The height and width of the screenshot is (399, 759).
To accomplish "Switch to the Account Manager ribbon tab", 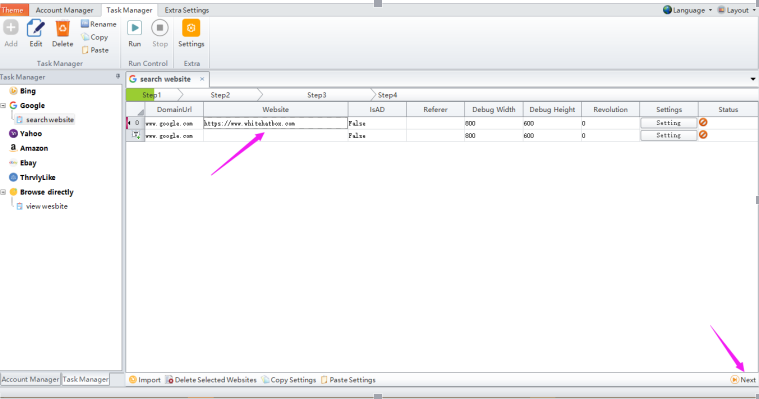I will coord(64,10).
